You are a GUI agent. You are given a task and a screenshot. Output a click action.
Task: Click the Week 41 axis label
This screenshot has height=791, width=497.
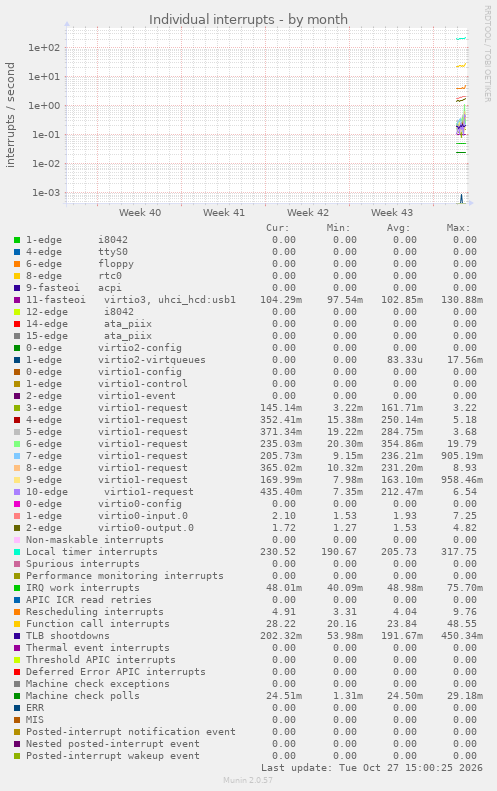224,213
